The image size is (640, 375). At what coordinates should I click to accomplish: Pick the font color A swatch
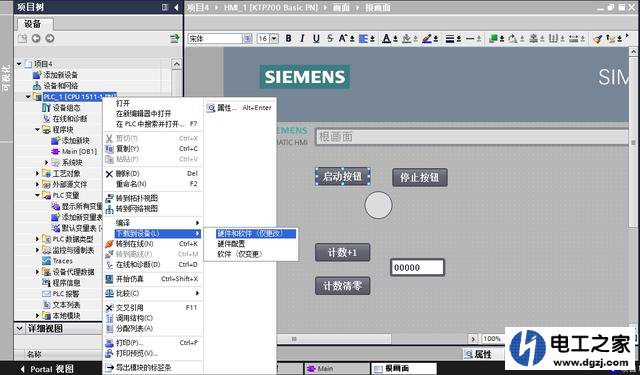tap(387, 38)
